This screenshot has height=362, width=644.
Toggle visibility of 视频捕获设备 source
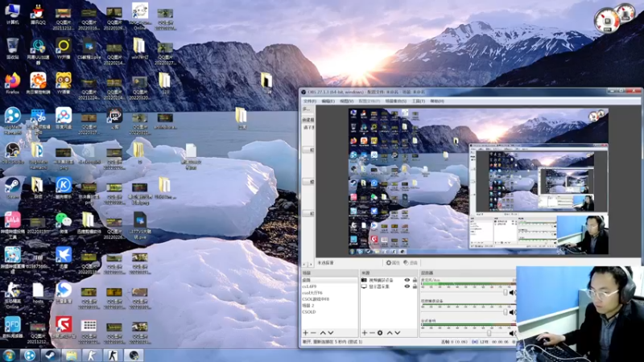(x=407, y=280)
